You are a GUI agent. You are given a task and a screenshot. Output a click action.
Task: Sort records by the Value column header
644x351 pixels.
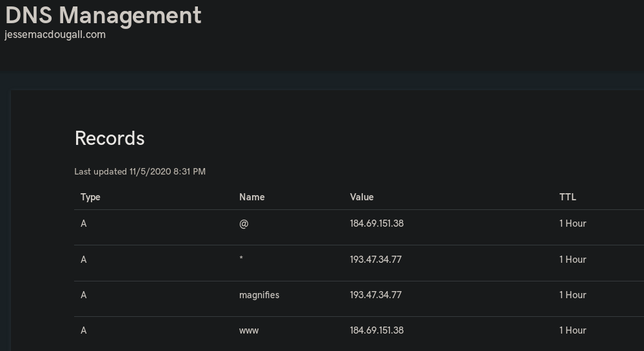[x=362, y=197]
